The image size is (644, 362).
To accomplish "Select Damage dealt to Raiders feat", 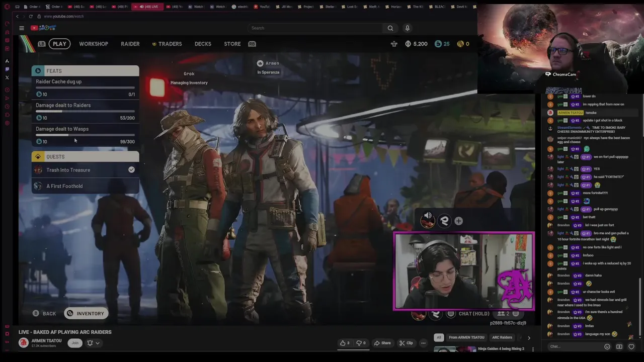I will pos(85,111).
